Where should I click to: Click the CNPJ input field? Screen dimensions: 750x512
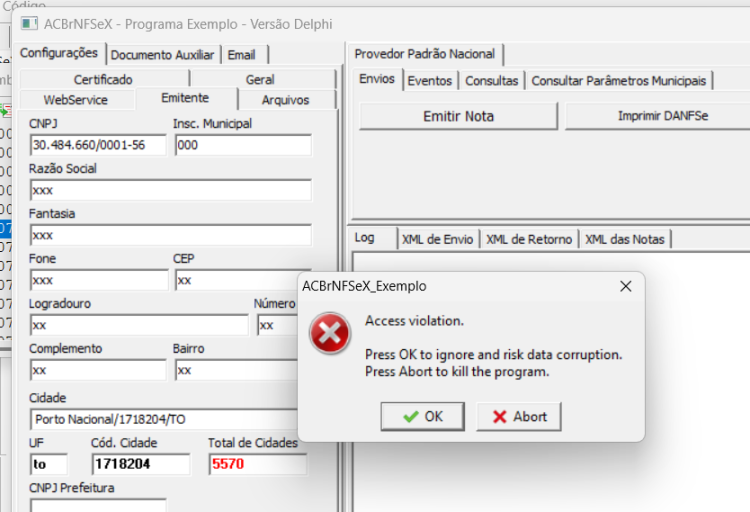(98, 145)
